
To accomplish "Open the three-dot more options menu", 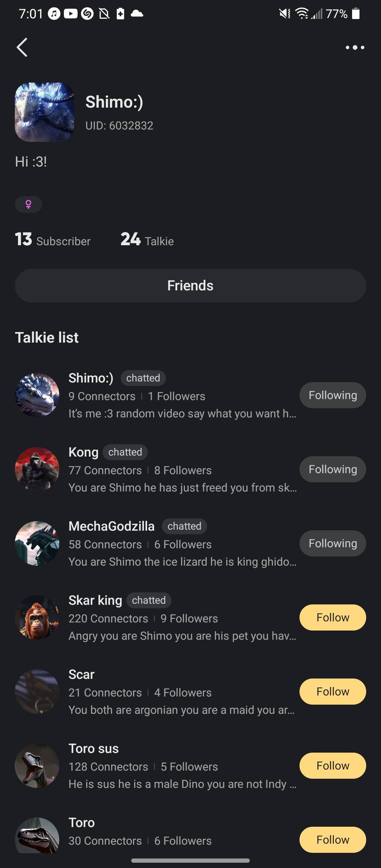I will point(355,47).
